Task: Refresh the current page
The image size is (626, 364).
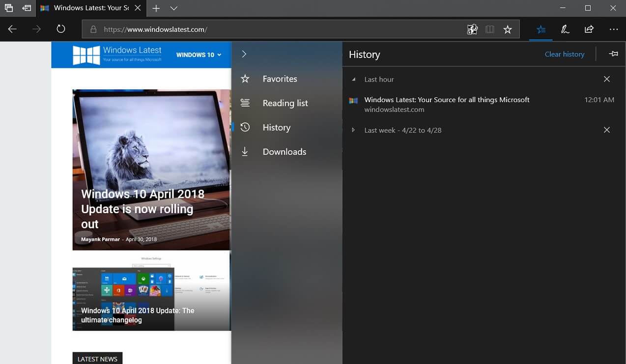Action: pyautogui.click(x=61, y=29)
